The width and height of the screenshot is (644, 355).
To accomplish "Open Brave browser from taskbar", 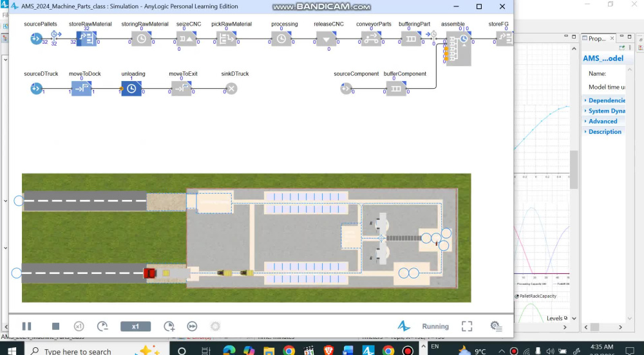I will point(328,351).
